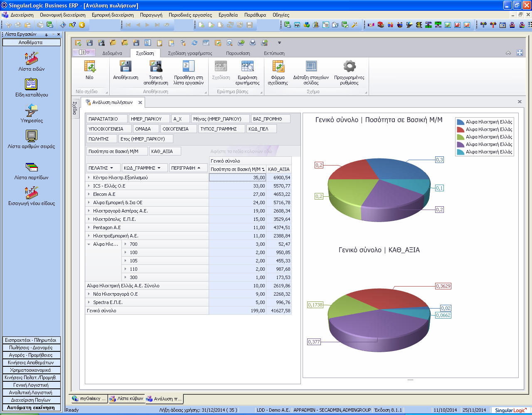Expand the 700 code sub-row
The width and height of the screenshot is (532, 415).
click(x=126, y=244)
